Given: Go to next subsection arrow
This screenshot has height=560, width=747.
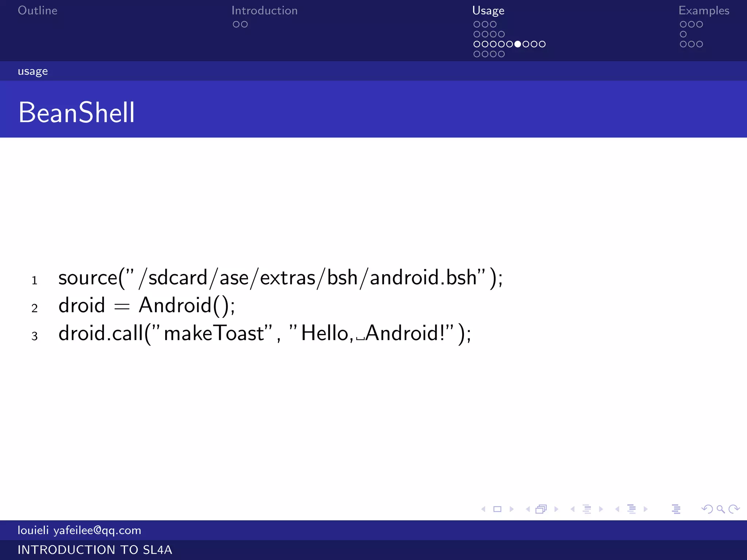Looking at the screenshot, I should (x=601, y=509).
